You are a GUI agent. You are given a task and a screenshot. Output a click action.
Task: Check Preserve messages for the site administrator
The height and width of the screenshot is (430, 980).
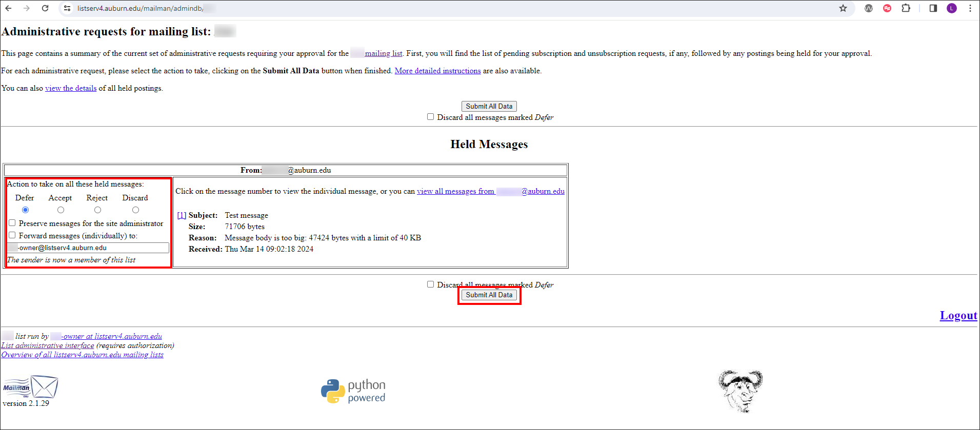[x=12, y=223]
